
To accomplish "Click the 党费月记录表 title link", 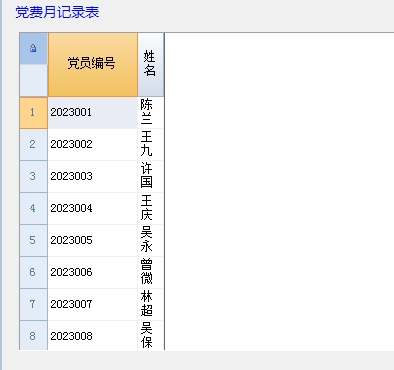I will (x=57, y=12).
